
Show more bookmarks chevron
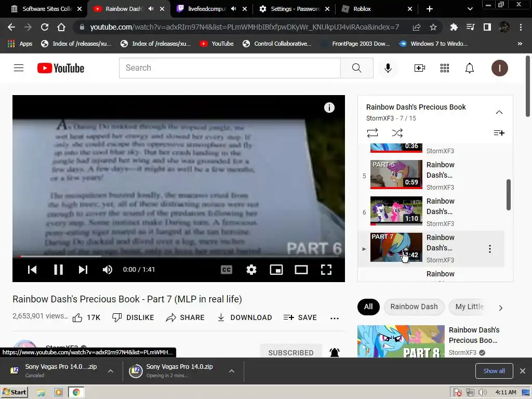(x=520, y=44)
